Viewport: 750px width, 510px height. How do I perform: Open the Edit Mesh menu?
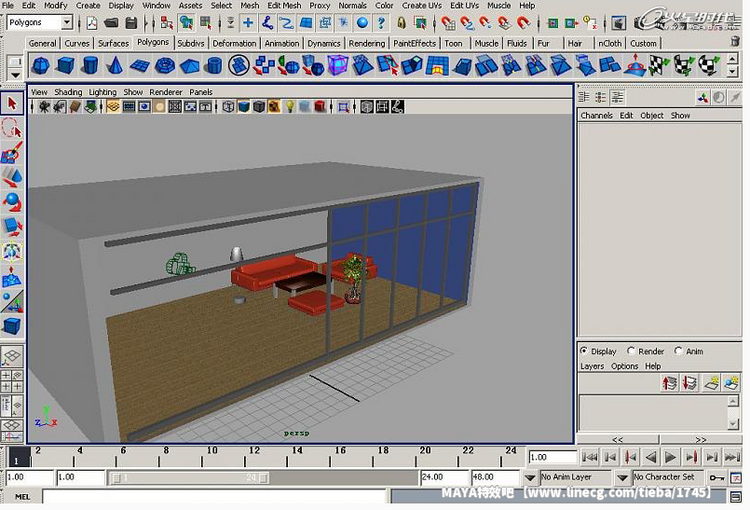pyautogui.click(x=284, y=5)
